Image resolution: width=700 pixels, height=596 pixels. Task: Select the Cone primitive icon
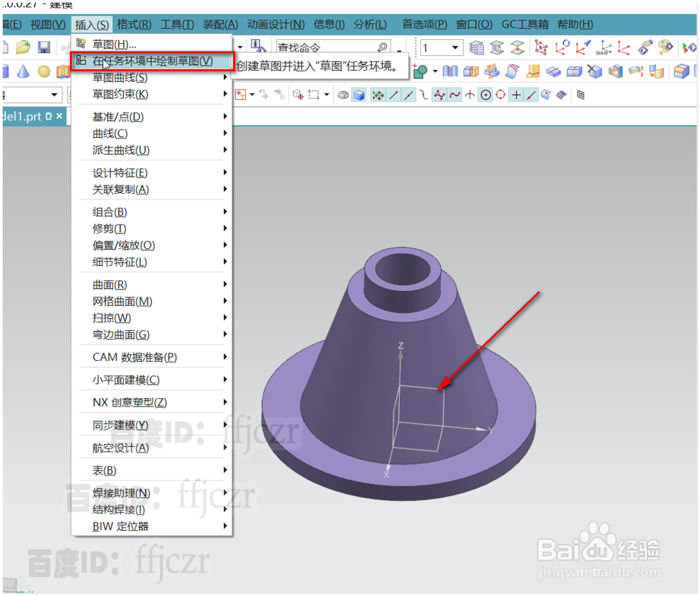click(23, 71)
